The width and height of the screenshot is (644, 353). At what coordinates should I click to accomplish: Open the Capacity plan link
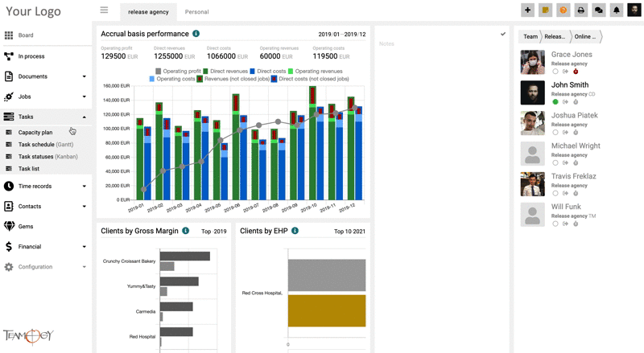(35, 133)
